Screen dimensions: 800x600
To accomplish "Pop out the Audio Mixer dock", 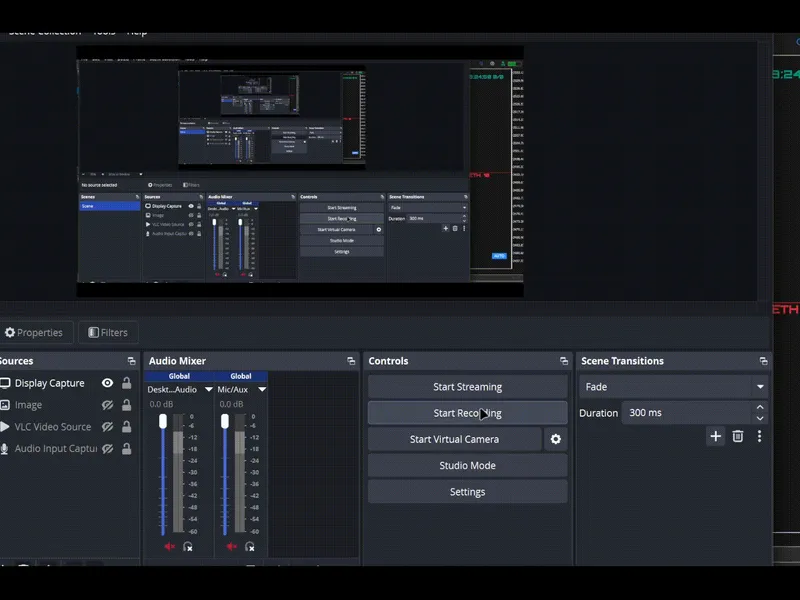I will [351, 361].
